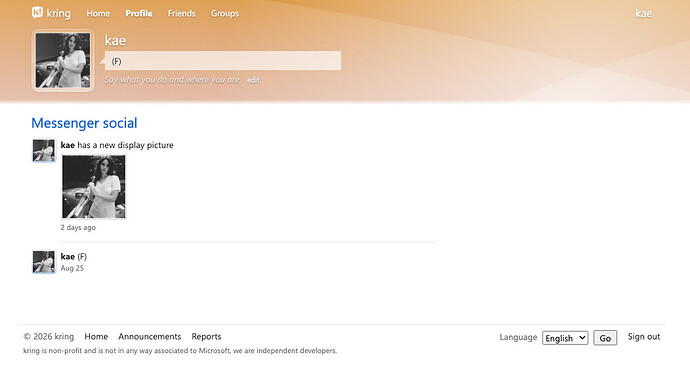Open the Reports footer link
This screenshot has width=690, height=382.
click(206, 336)
